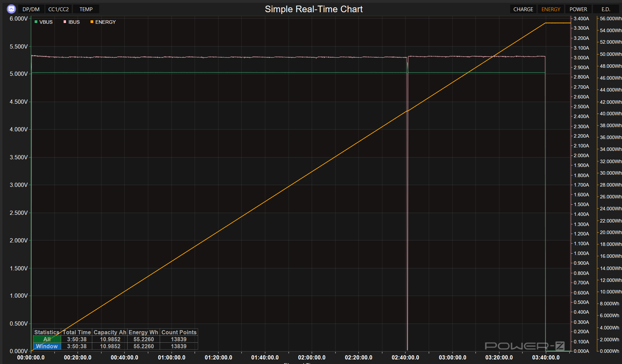Click the 02:40:00.0 time axis marker
Viewport: 622px width, 364px height.
(x=405, y=357)
